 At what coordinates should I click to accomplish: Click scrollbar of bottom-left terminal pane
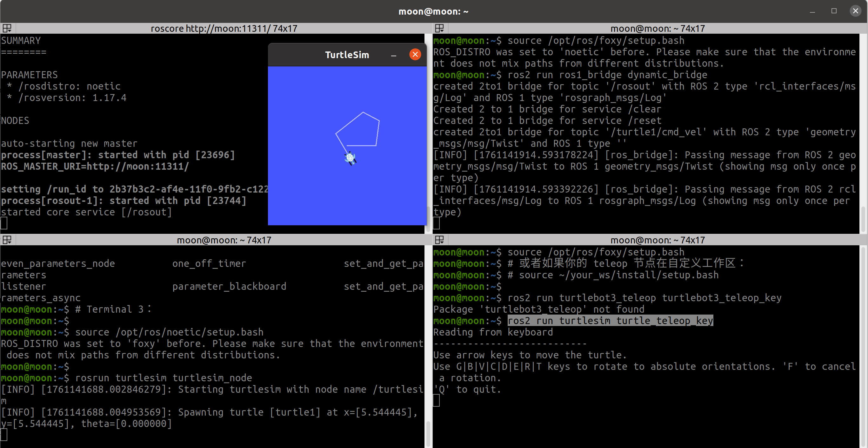(x=428, y=433)
